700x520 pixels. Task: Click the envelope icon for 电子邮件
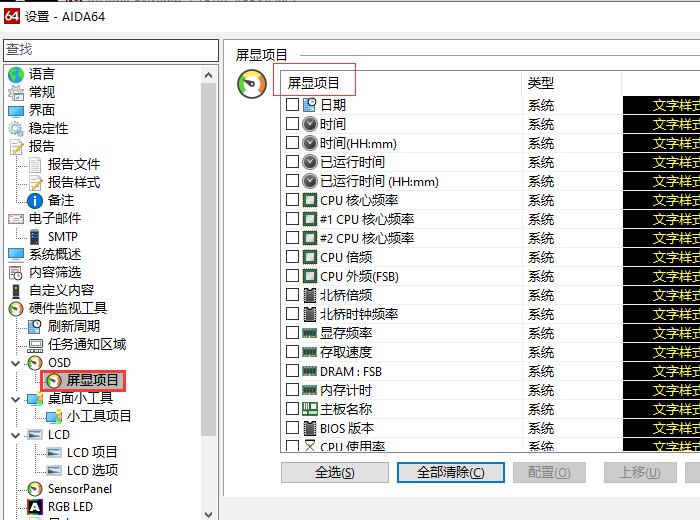[x=16, y=218]
